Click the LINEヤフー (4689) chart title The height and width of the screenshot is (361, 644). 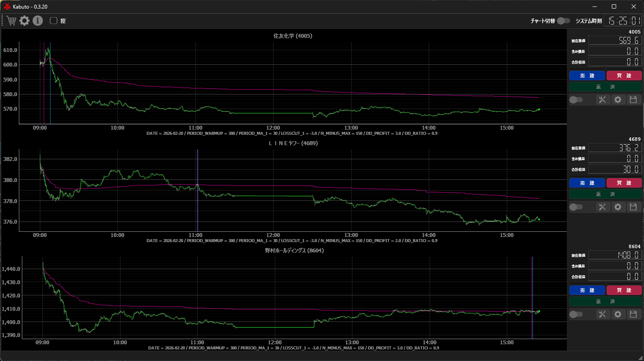(293, 143)
